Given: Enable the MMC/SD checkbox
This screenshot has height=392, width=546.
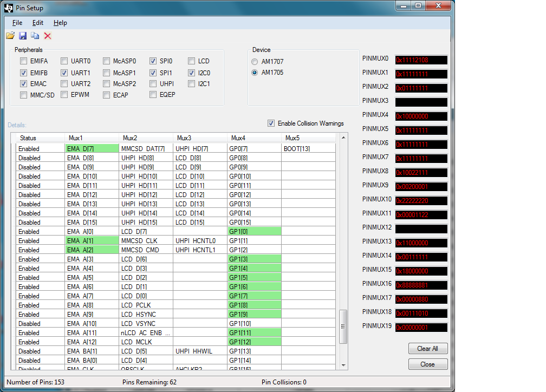Looking at the screenshot, I should (23, 95).
